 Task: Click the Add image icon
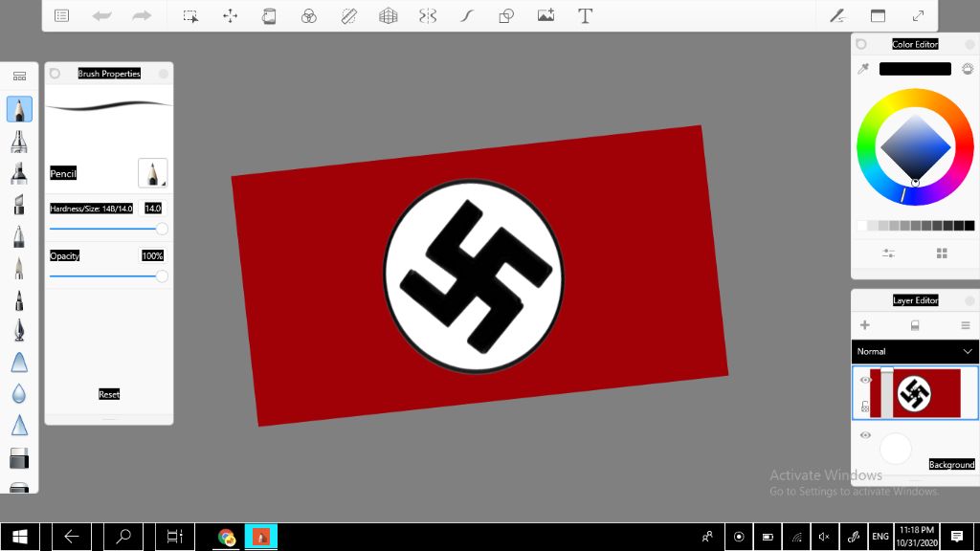coord(546,15)
